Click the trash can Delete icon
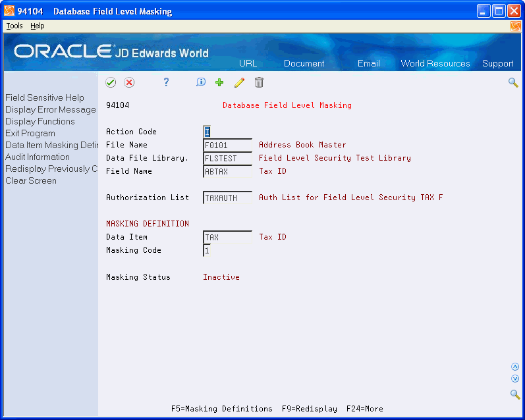Image resolution: width=525 pixels, height=420 pixels. [x=259, y=82]
